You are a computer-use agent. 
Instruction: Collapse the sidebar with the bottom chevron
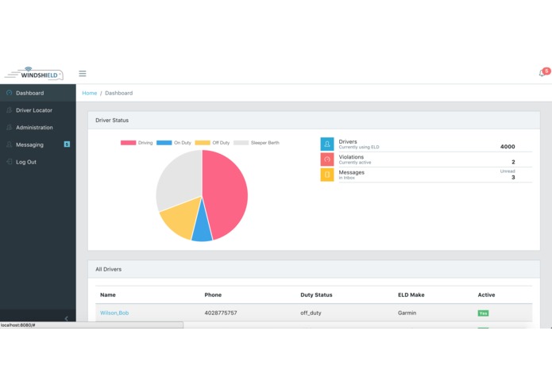click(66, 318)
